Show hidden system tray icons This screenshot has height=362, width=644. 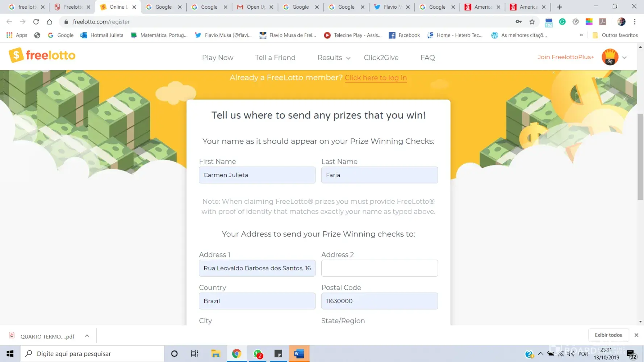coord(540,354)
